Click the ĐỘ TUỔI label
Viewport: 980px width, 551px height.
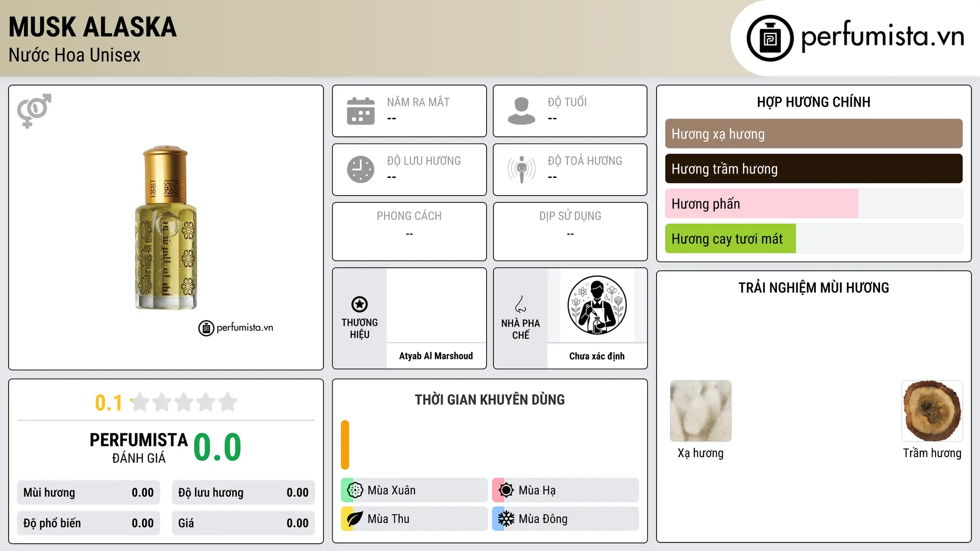[567, 102]
